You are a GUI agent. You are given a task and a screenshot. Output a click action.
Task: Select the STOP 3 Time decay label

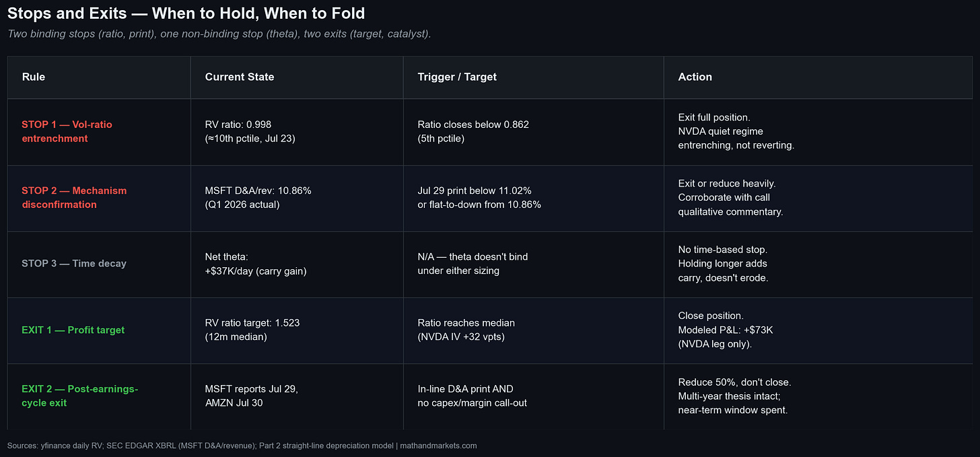coord(74,264)
